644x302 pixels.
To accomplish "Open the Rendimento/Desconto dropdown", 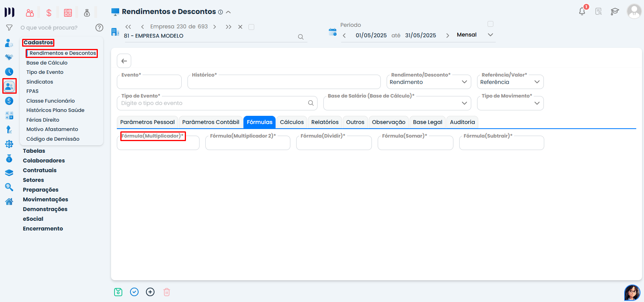I will (x=429, y=82).
